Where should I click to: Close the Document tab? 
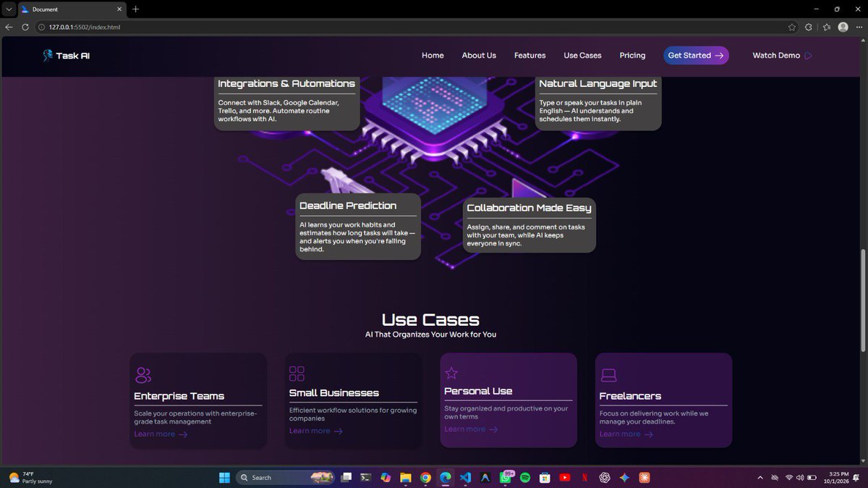119,9
